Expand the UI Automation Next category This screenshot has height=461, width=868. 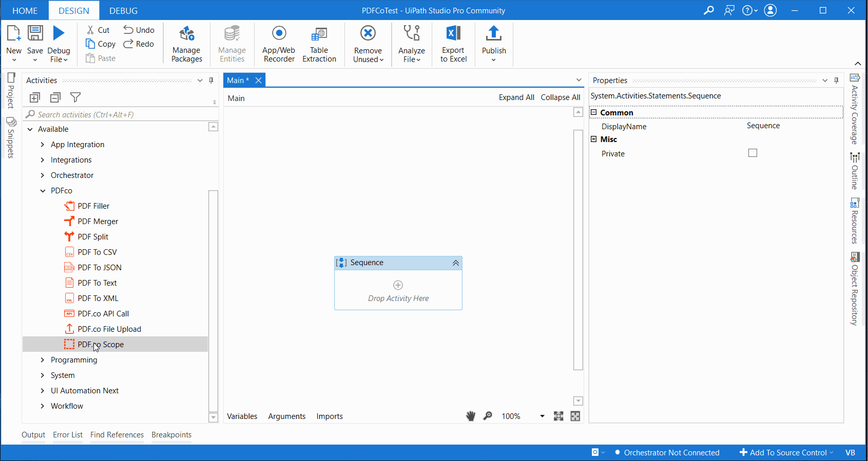(43, 391)
